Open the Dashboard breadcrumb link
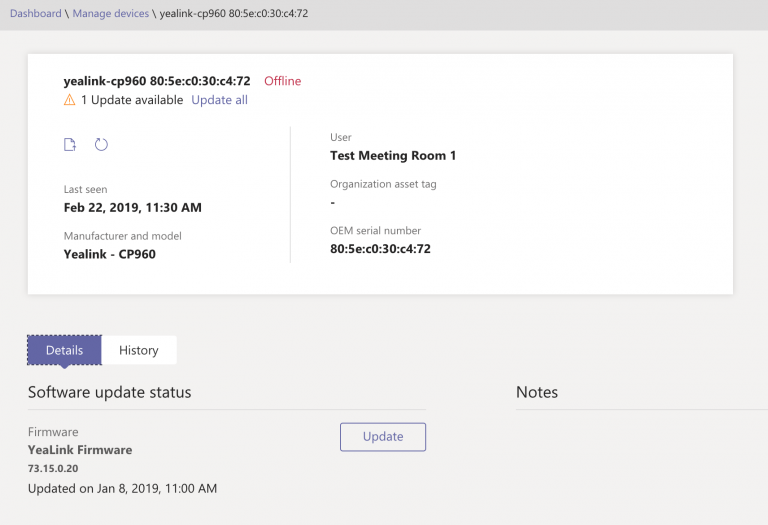Image resolution: width=768 pixels, height=525 pixels. pos(36,13)
